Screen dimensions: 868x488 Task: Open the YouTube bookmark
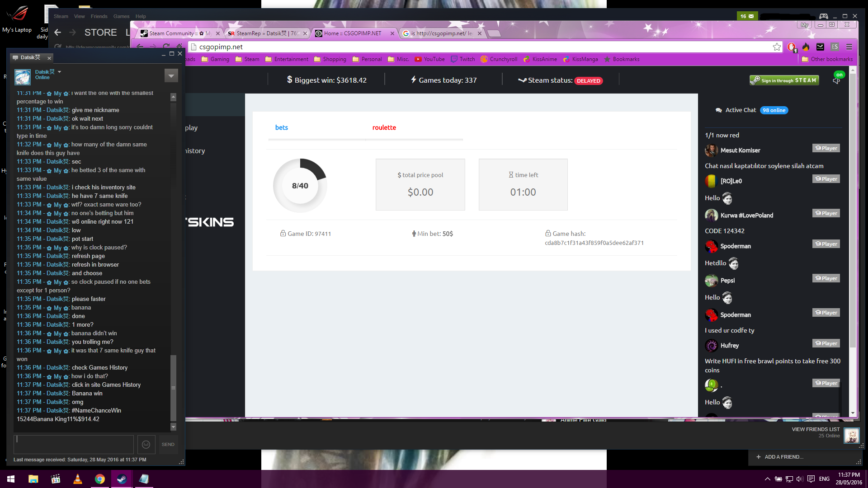(x=429, y=59)
